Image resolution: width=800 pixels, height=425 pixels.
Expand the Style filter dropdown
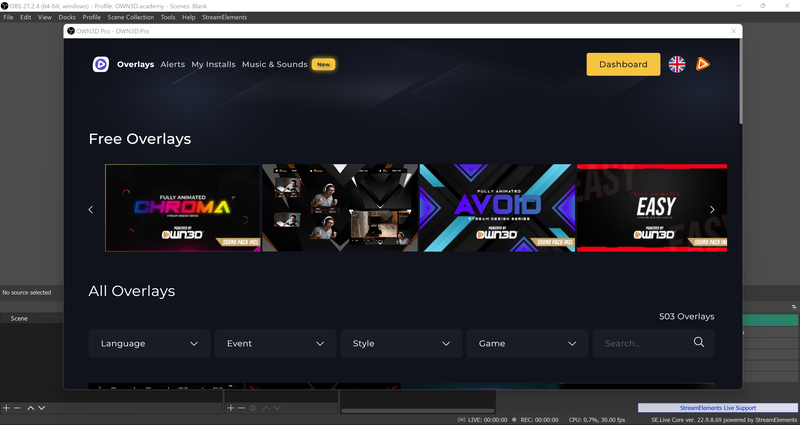click(x=401, y=343)
